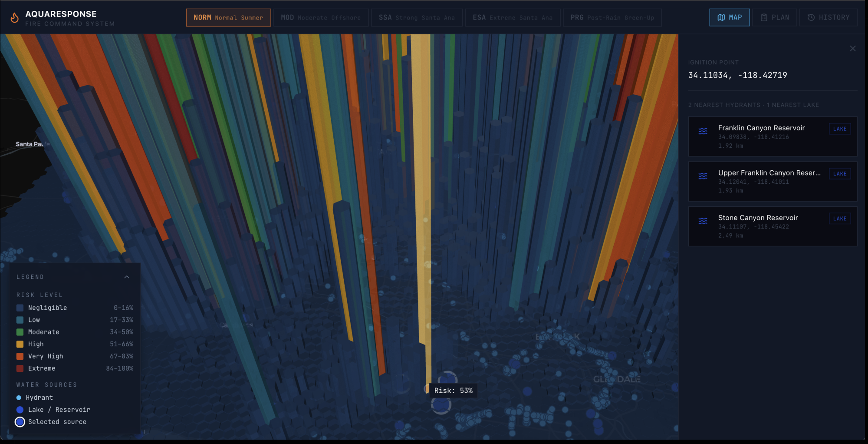The image size is (868, 444).
Task: Collapse the Legend panel with chevron
Action: (127, 277)
